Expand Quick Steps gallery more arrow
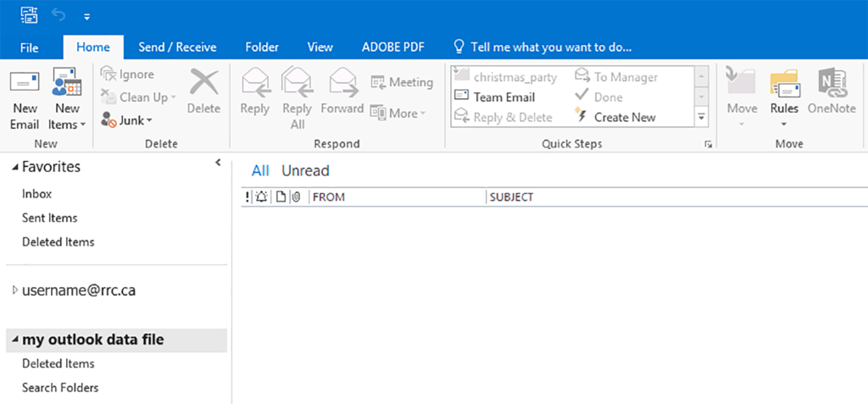Viewport: 868px width, 404px height. (701, 117)
